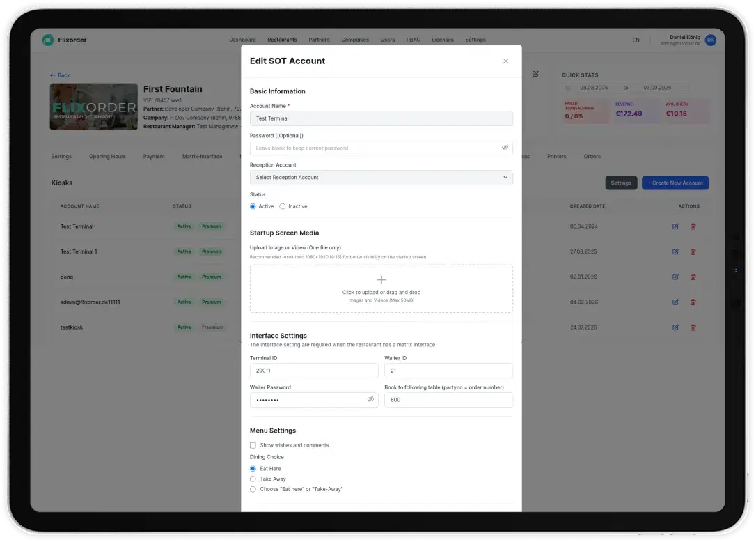Delete the donq kiosk account
This screenshot has height=542, width=756.
pyautogui.click(x=693, y=277)
